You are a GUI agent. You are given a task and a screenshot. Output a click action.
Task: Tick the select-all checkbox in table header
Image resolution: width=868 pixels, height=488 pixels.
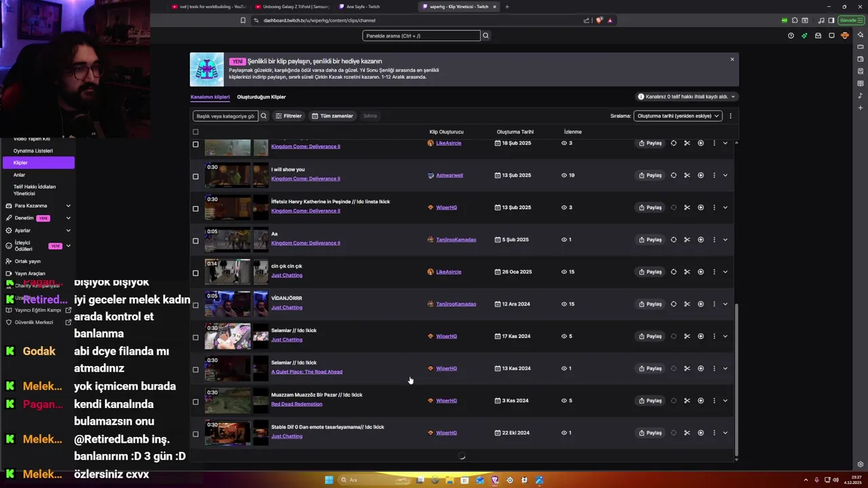(x=195, y=132)
